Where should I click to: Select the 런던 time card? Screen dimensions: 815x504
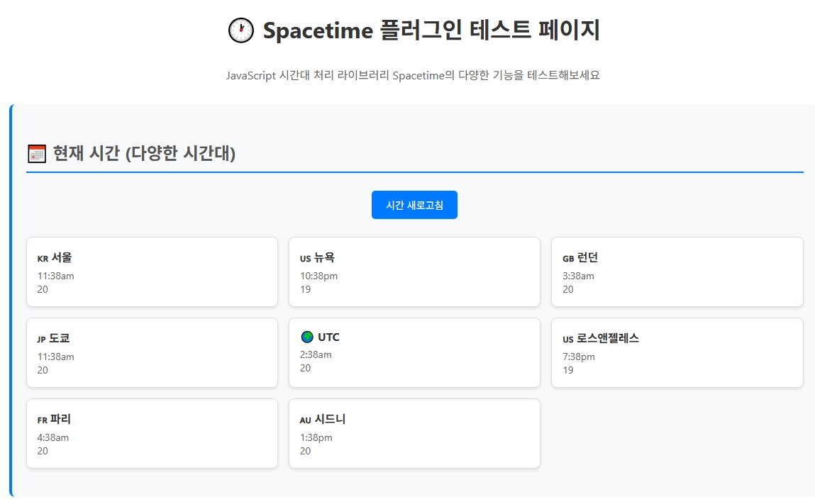pyautogui.click(x=677, y=271)
